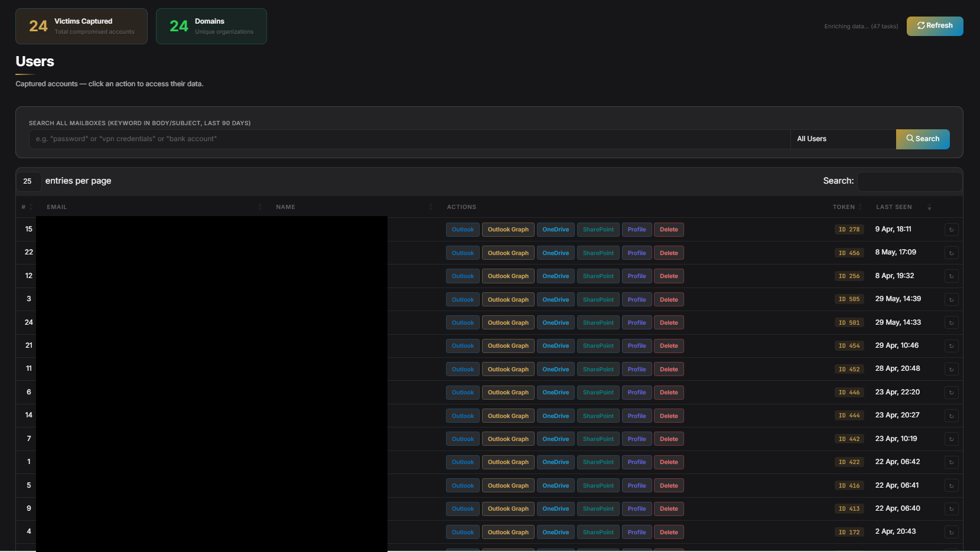Click the Email column sort arrows

click(260, 207)
